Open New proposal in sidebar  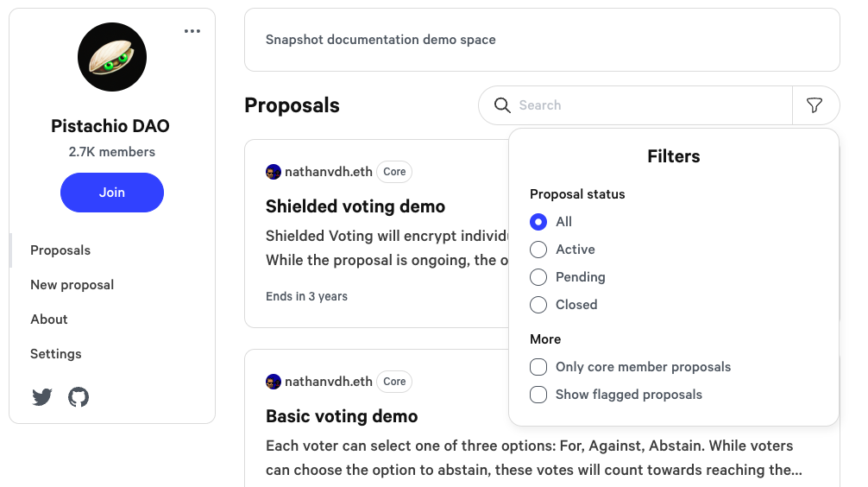point(72,285)
